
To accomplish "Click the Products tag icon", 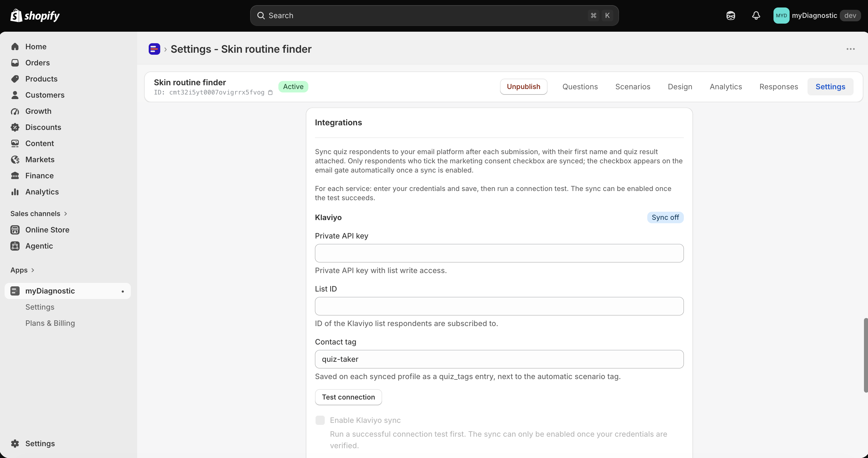I will 15,79.
